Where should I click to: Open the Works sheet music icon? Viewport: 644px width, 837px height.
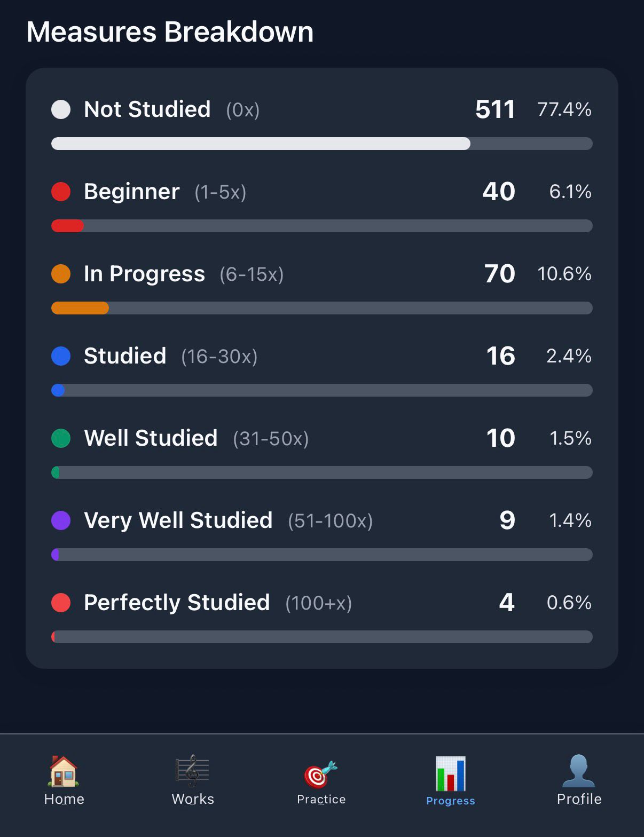tap(192, 771)
